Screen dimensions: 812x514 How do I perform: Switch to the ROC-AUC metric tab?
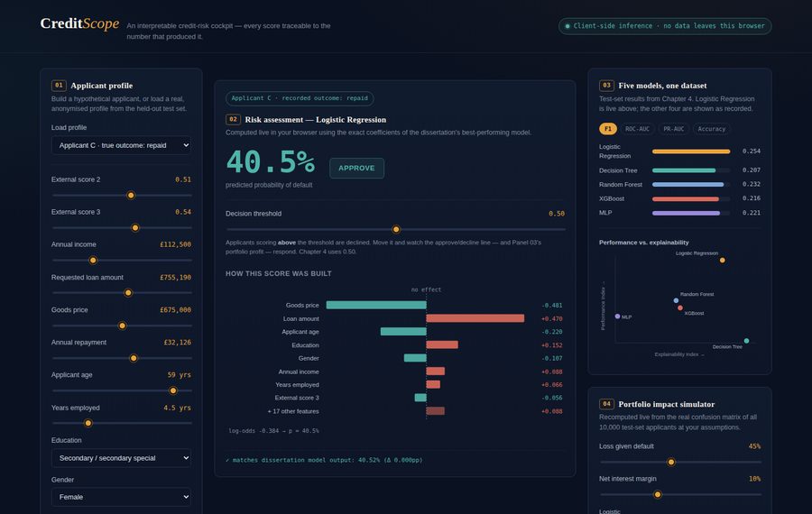coord(637,129)
